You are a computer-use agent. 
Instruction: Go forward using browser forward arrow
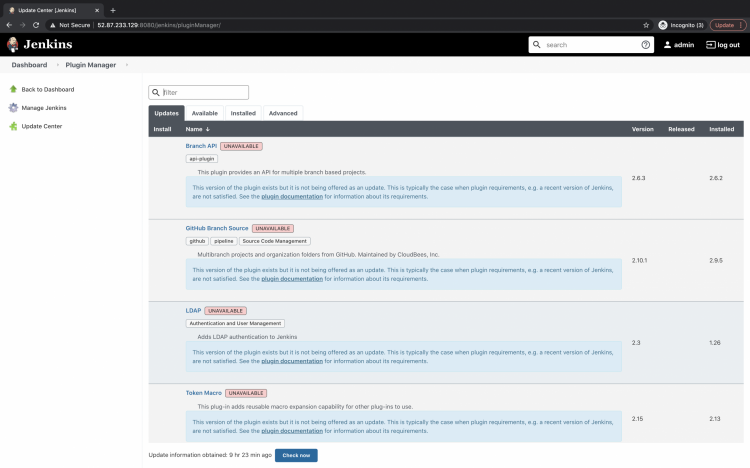point(22,25)
